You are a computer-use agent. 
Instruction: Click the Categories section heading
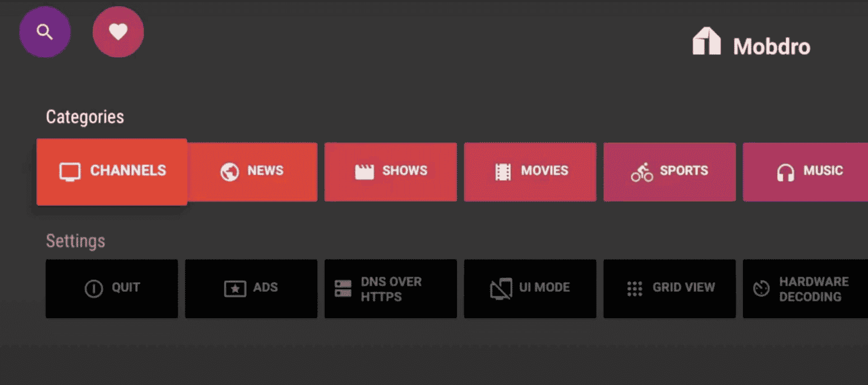85,117
